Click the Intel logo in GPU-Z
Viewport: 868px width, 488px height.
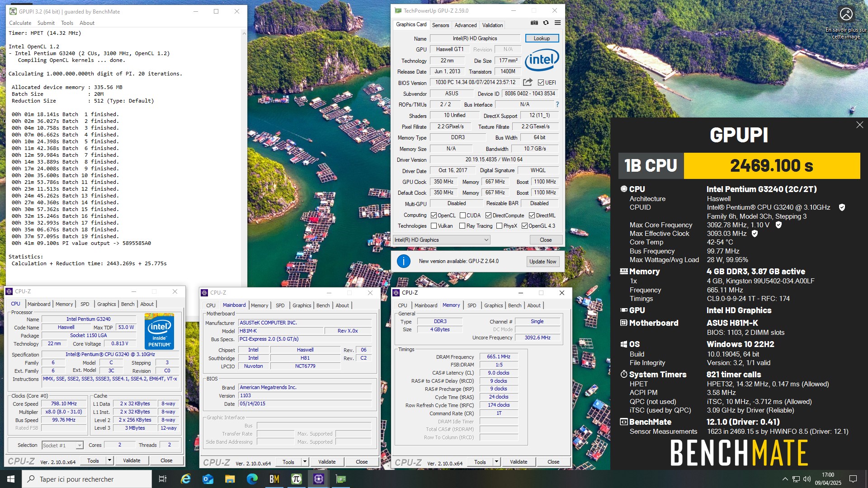[x=542, y=60]
